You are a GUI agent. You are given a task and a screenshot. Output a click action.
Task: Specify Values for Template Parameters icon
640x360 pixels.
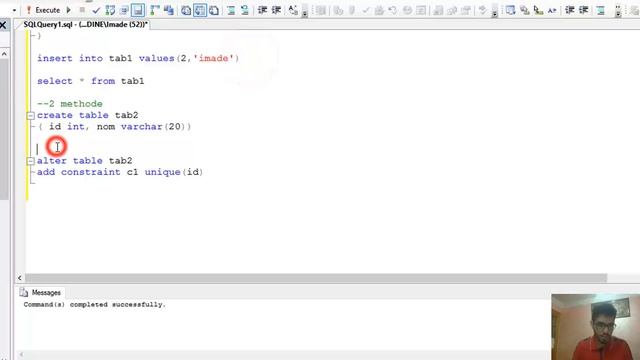[x=293, y=10]
